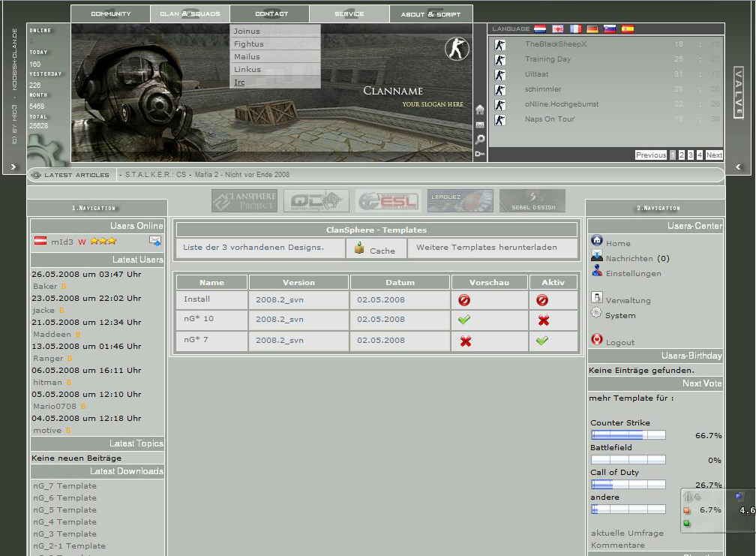
Task: Open the ESL partner banner
Action: (x=388, y=200)
